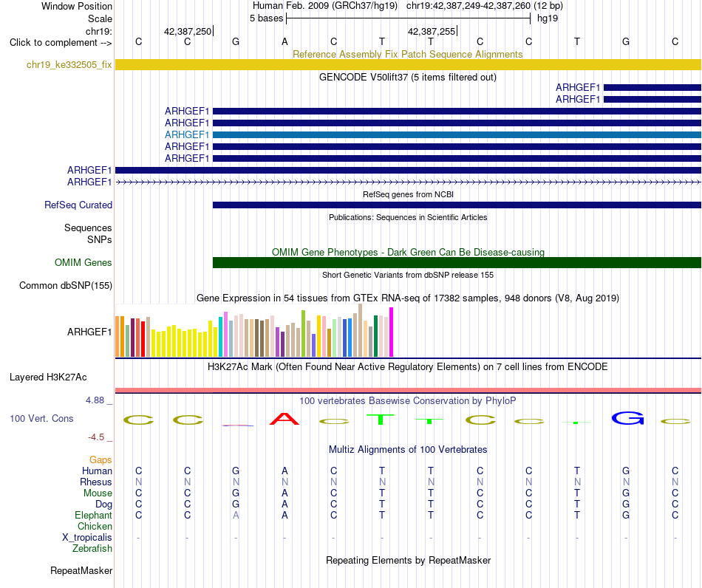Image resolution: width=702 pixels, height=588 pixels.
Task: Click the 4.88 conservation scale value
Action: coord(95,400)
